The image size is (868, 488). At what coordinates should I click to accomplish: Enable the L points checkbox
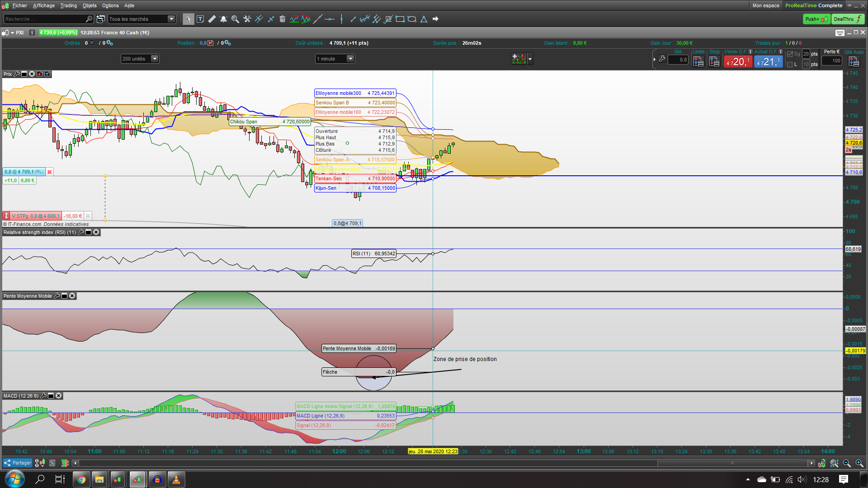[x=790, y=65]
